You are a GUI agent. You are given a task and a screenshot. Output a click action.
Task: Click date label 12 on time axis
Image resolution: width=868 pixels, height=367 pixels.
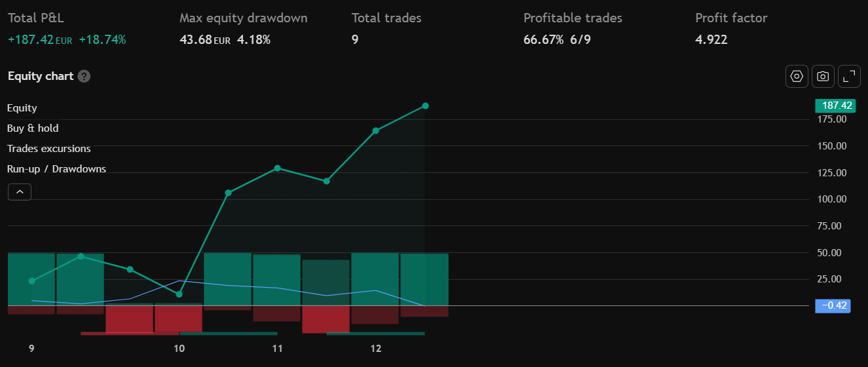[x=375, y=349]
